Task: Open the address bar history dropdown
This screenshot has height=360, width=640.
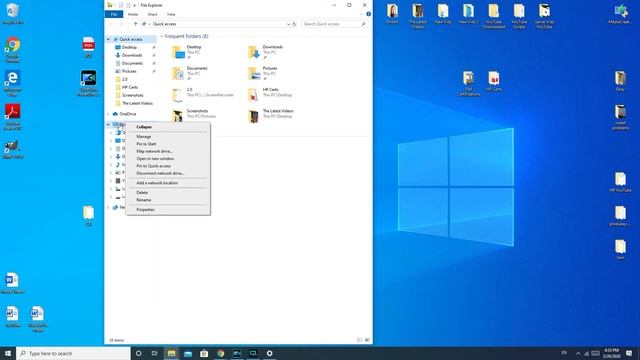Action: click(288, 24)
